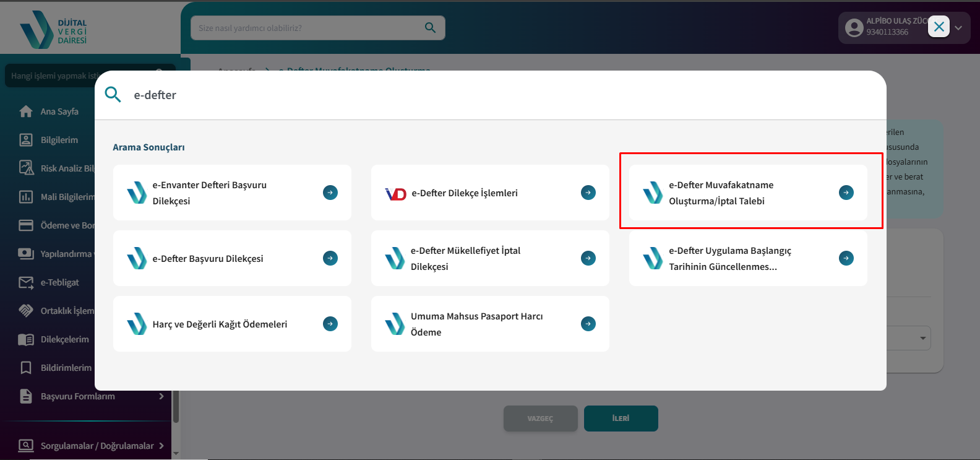980x460 pixels.
Task: Click the Bildirimlerim bookmark icon
Action: 26,368
